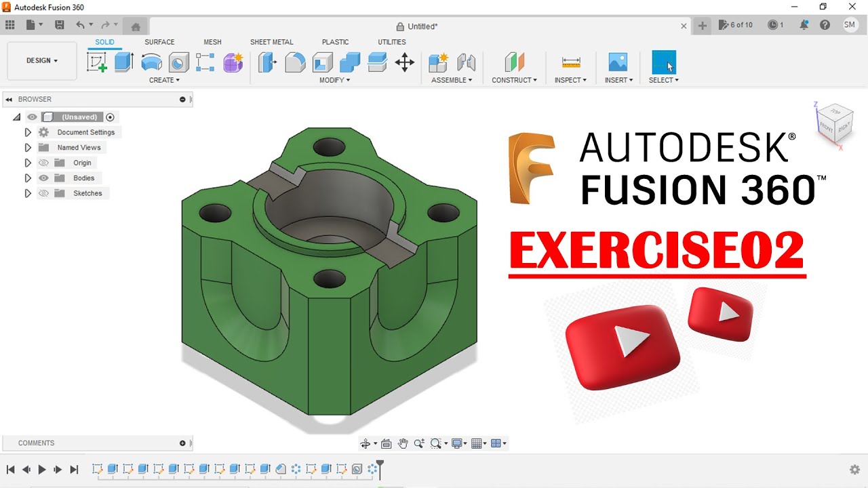Open the SM user account button
Image resolution: width=868 pixels, height=488 pixels.
[850, 25]
